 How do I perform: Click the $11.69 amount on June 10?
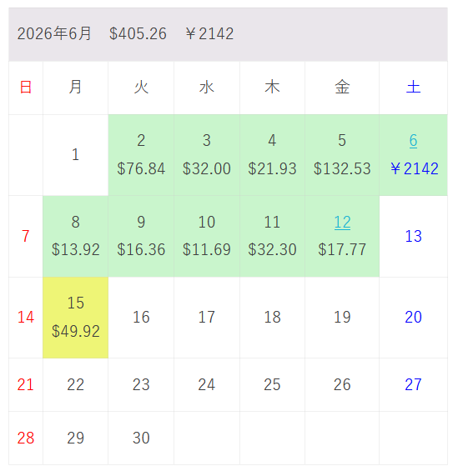207,249
